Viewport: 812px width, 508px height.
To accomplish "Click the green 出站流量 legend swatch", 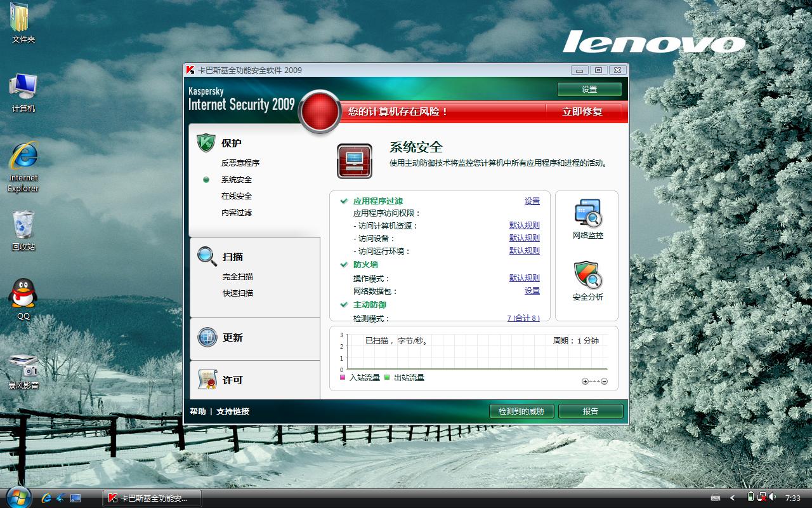I will coord(387,377).
